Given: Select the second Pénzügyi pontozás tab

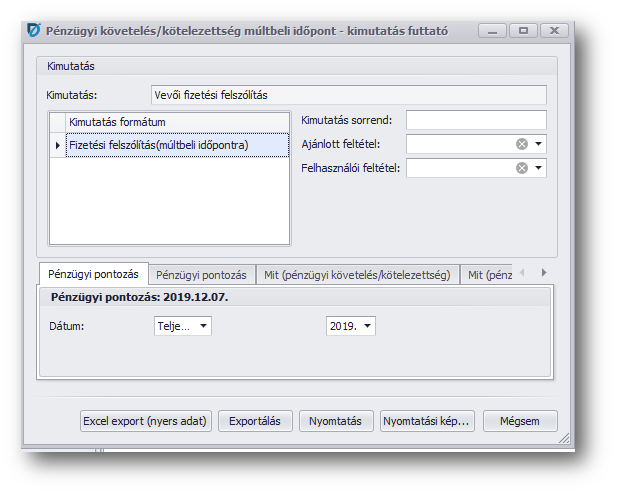Looking at the screenshot, I should point(201,274).
